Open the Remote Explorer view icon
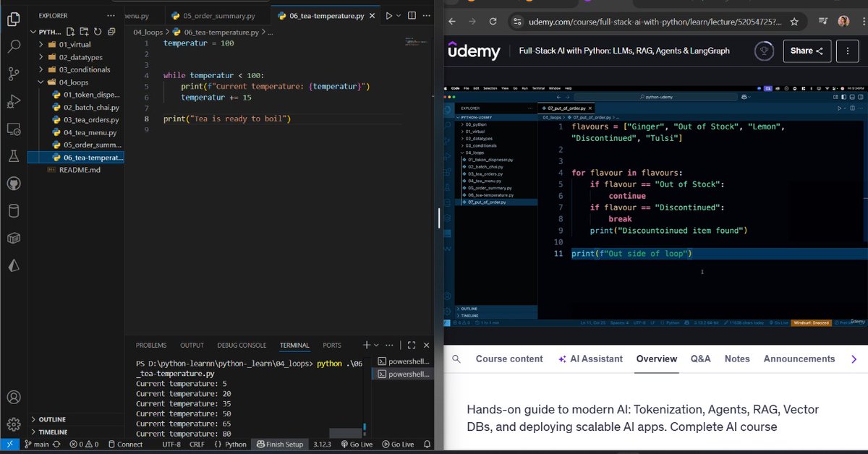868x454 pixels. coord(13,129)
